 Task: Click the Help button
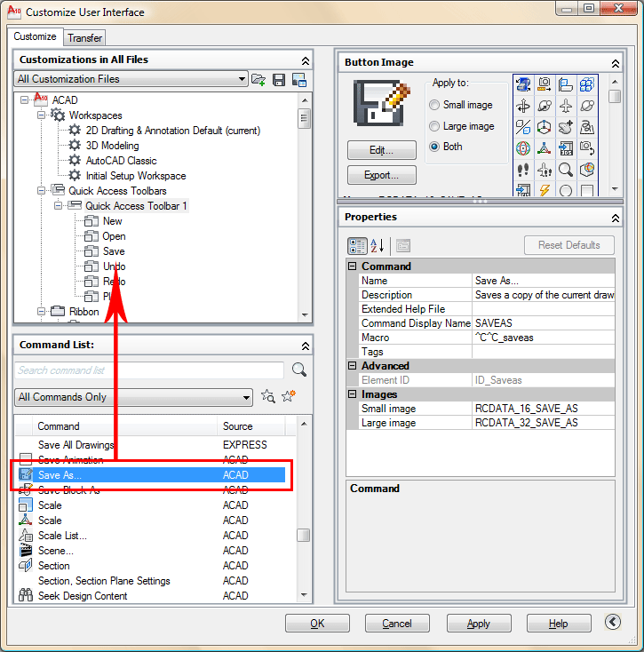pyautogui.click(x=559, y=623)
